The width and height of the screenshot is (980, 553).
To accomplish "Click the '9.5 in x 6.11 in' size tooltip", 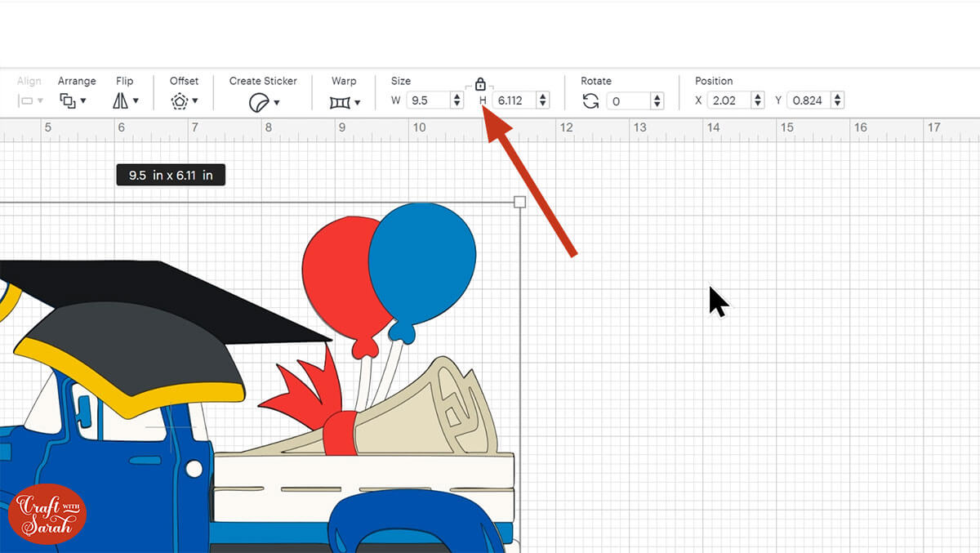I will [x=171, y=175].
